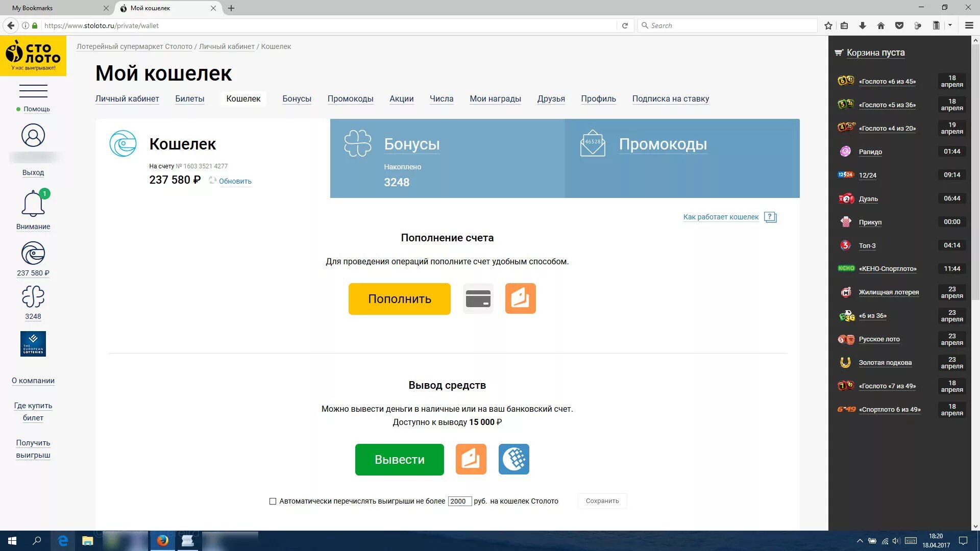
Task: Switch to Билеты tab
Action: pyautogui.click(x=190, y=99)
